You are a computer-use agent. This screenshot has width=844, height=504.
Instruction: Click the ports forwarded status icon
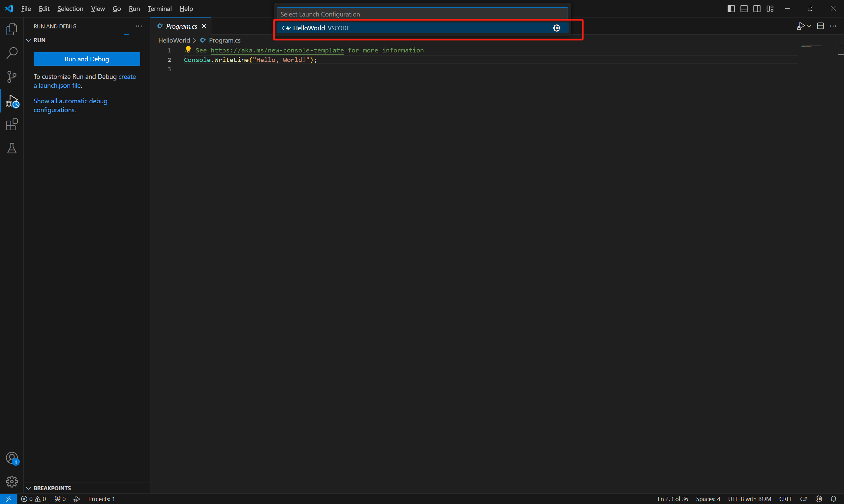click(60, 499)
